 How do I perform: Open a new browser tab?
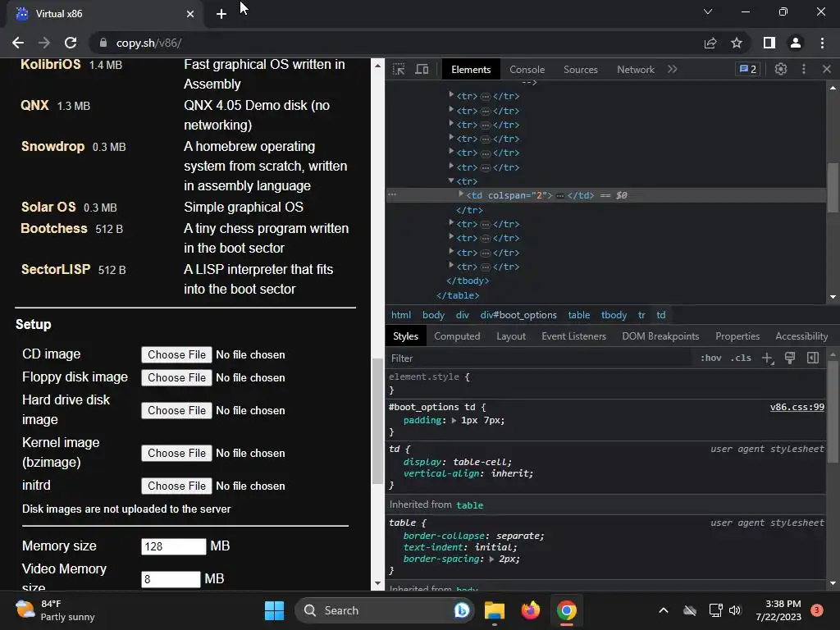(221, 14)
